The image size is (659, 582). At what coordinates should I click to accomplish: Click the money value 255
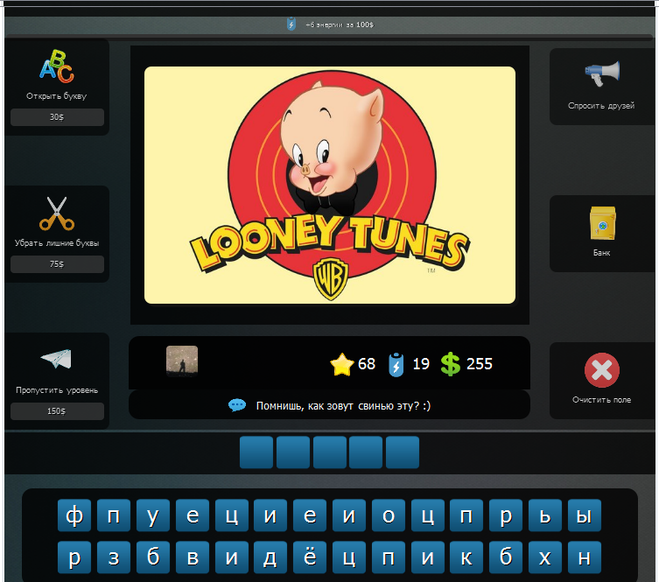[x=479, y=364]
